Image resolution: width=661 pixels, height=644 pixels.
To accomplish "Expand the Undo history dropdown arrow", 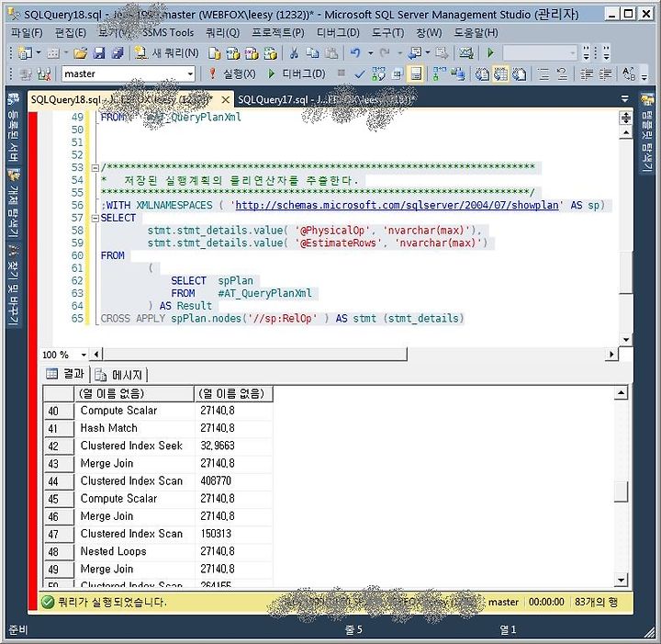I will pyautogui.click(x=370, y=53).
